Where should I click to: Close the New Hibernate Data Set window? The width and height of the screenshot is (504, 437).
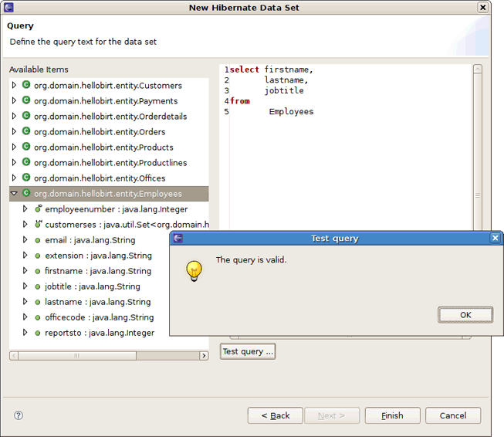pos(483,7)
